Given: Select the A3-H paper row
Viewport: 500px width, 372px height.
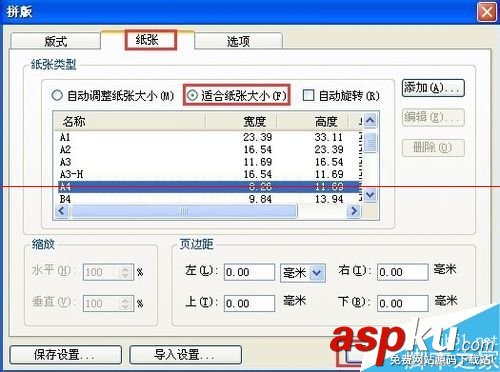Looking at the screenshot, I should pyautogui.click(x=210, y=174).
